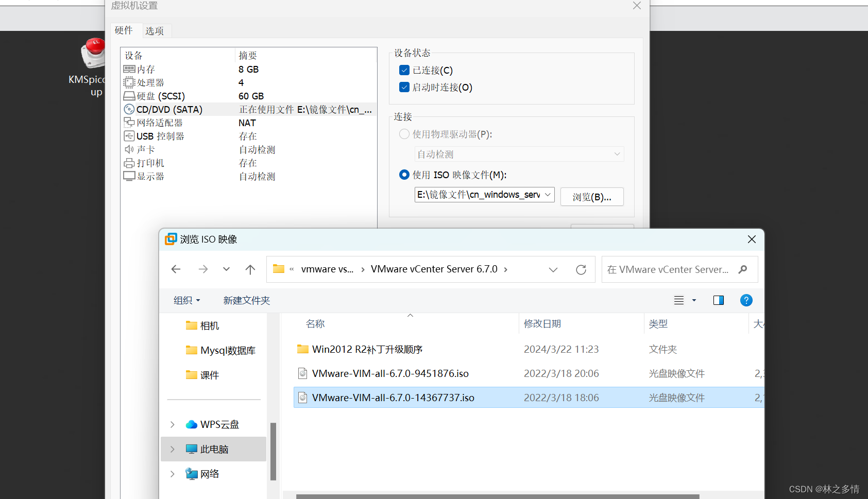
Task: Go up one folder level
Action: (x=250, y=269)
